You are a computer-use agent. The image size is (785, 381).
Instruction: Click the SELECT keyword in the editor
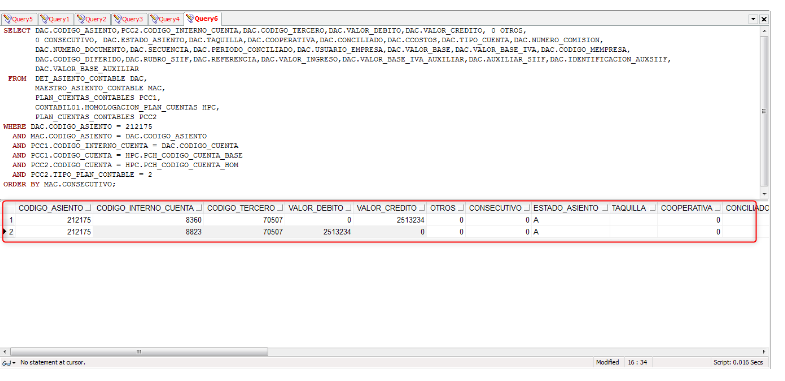(17, 31)
